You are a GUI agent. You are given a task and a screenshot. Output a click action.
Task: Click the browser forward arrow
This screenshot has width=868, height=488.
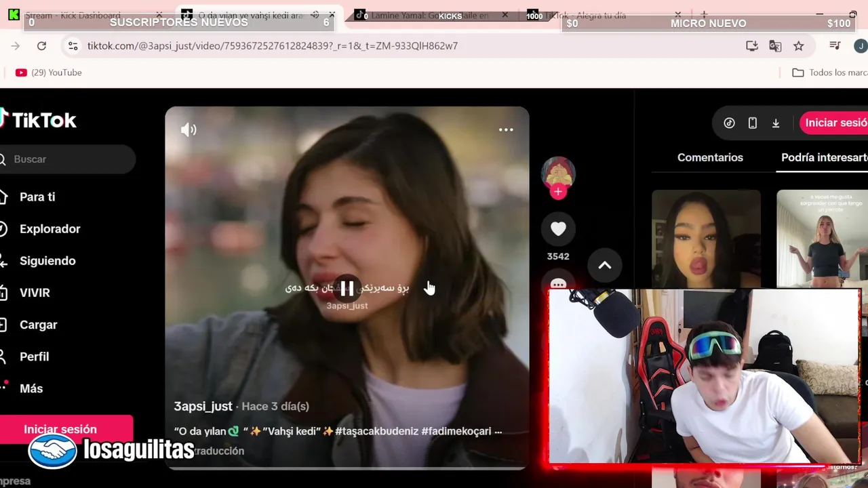click(x=16, y=45)
